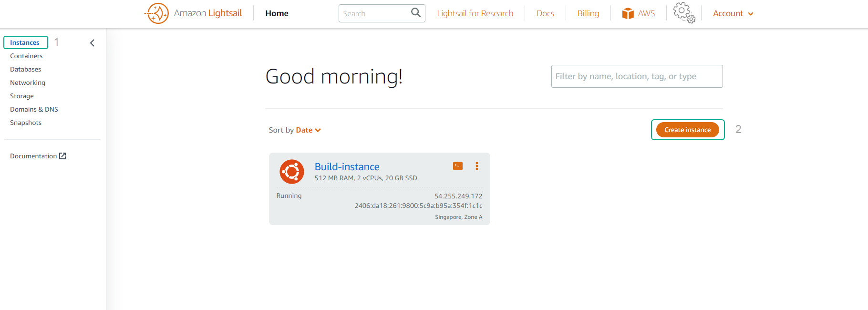The height and width of the screenshot is (310, 868).
Task: Click the Running status text
Action: point(289,196)
